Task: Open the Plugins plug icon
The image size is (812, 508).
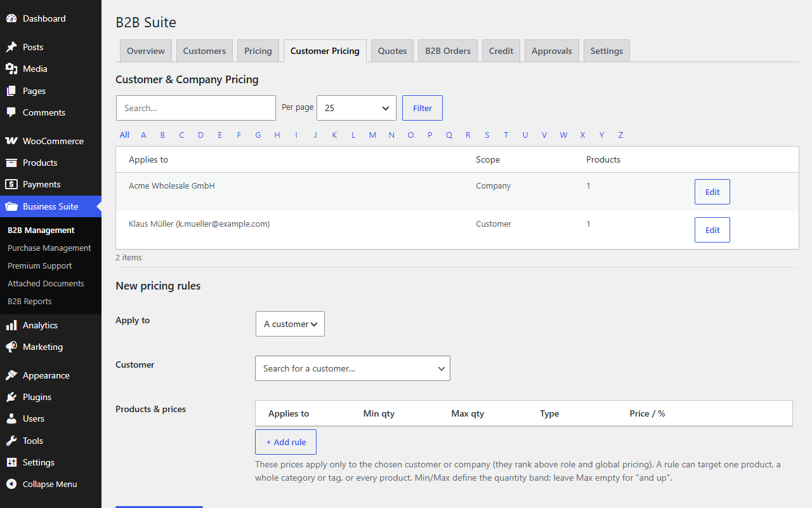Action: click(x=11, y=397)
